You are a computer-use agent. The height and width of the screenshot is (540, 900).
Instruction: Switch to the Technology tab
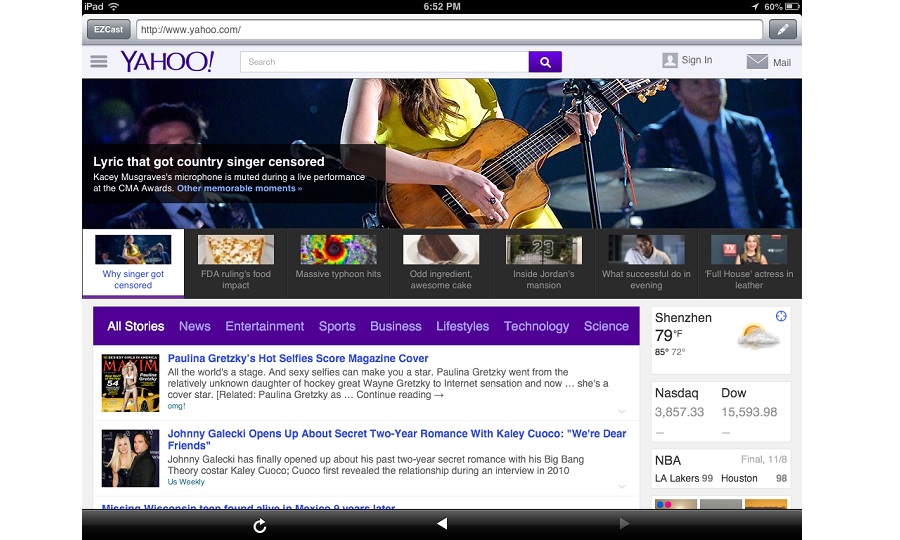pyautogui.click(x=536, y=327)
